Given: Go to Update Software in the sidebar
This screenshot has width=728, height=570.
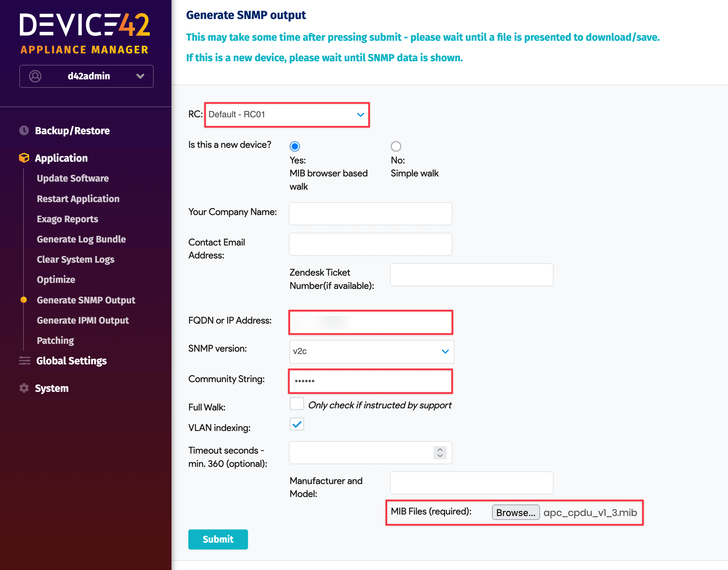Looking at the screenshot, I should pos(73,178).
